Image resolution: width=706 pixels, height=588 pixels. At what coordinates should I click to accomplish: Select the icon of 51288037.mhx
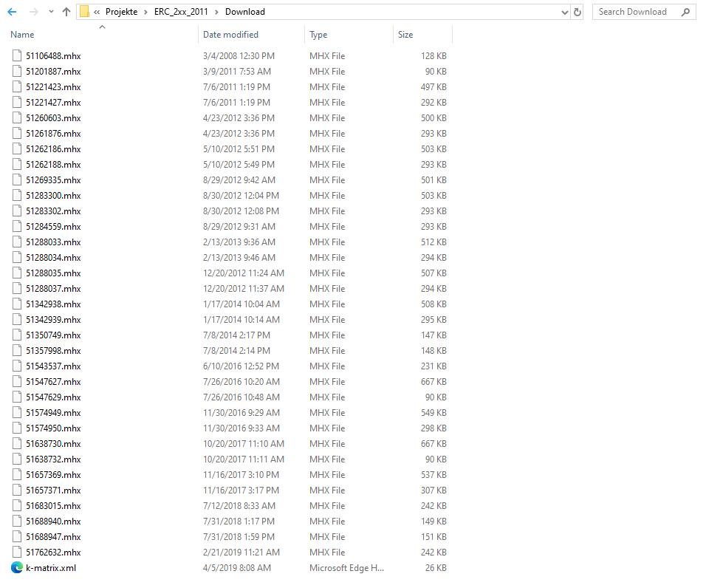[17, 289]
